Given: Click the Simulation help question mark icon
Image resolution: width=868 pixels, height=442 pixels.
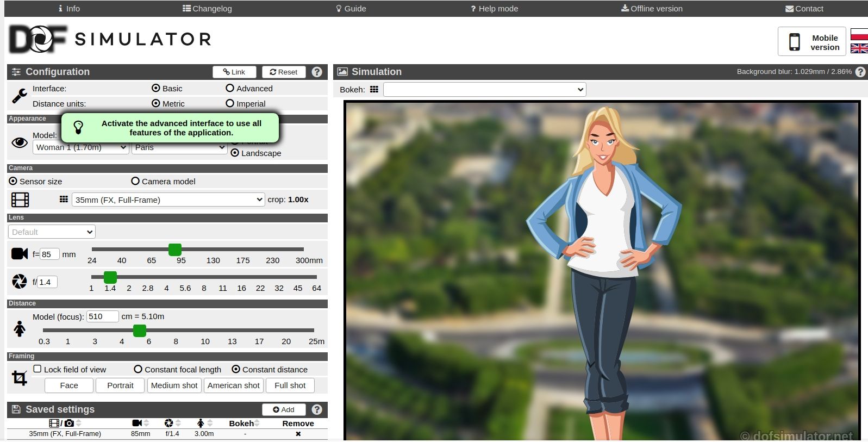Looking at the screenshot, I should (x=860, y=72).
